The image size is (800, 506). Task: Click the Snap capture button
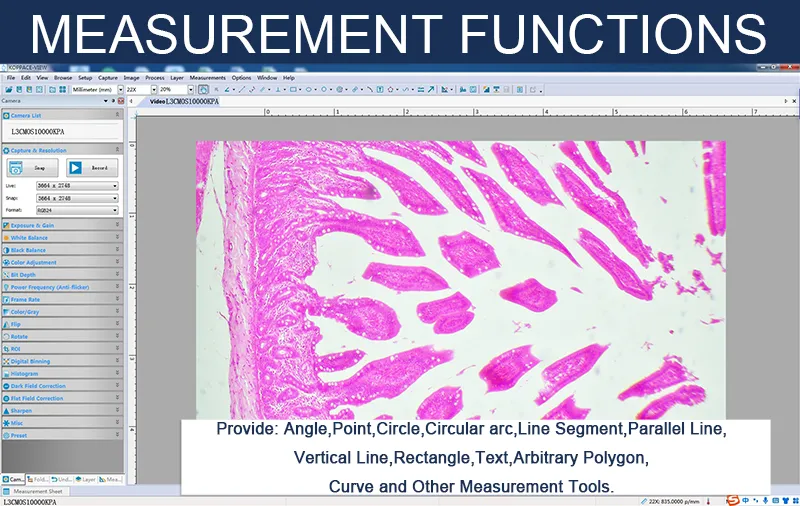pos(39,168)
